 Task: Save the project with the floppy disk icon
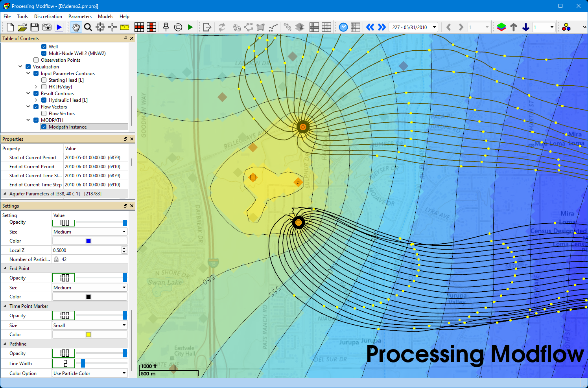(x=35, y=27)
